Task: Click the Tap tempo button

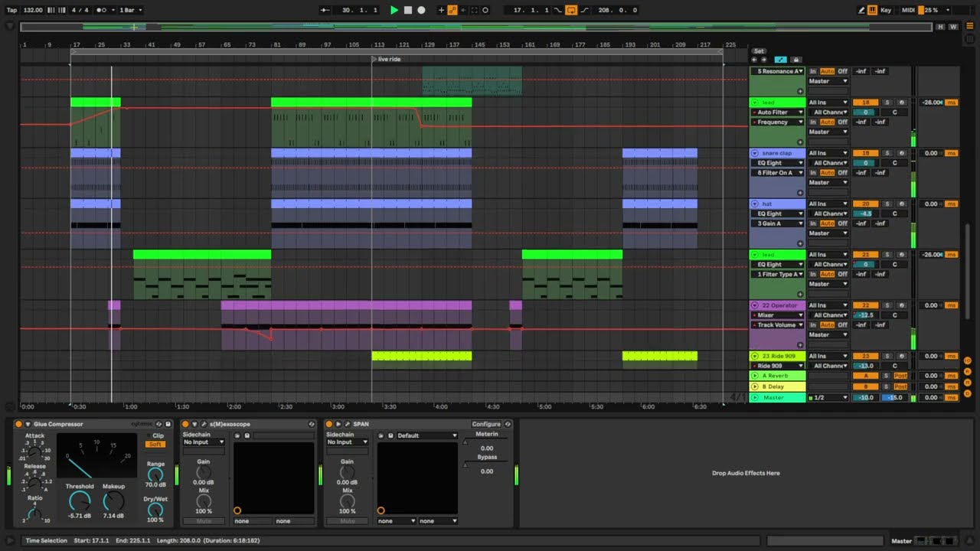Action: (x=11, y=10)
